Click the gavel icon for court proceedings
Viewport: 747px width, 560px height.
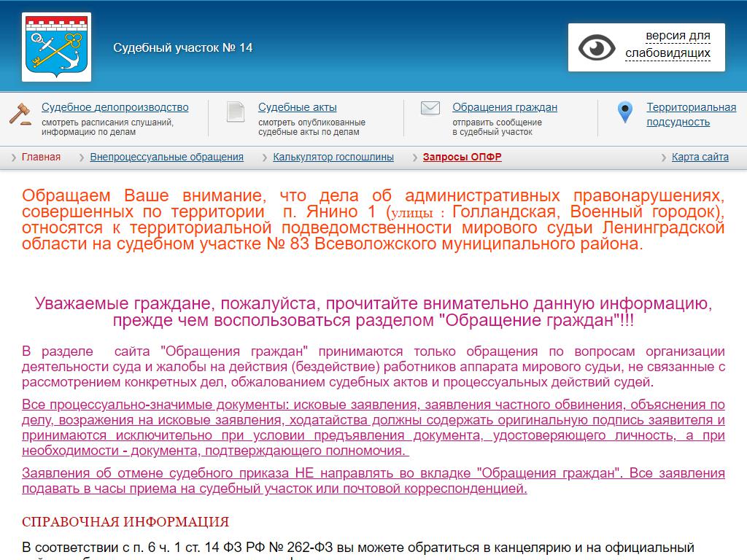(20, 114)
